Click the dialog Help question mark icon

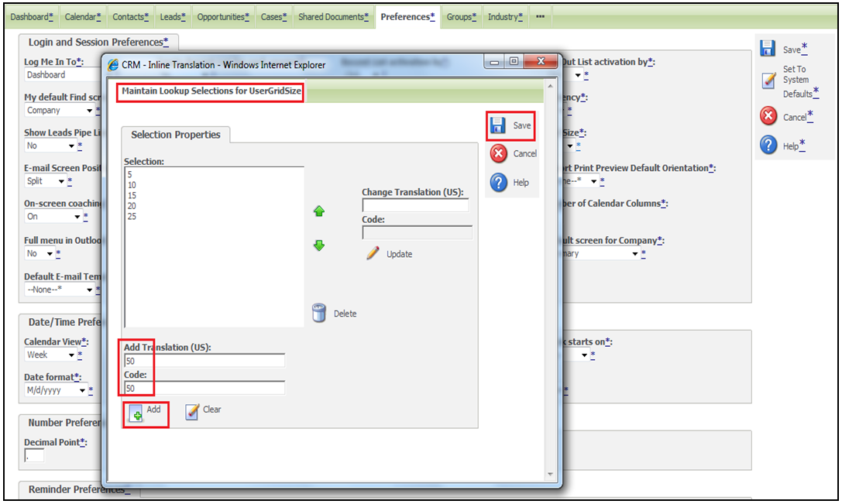pyautogui.click(x=499, y=182)
